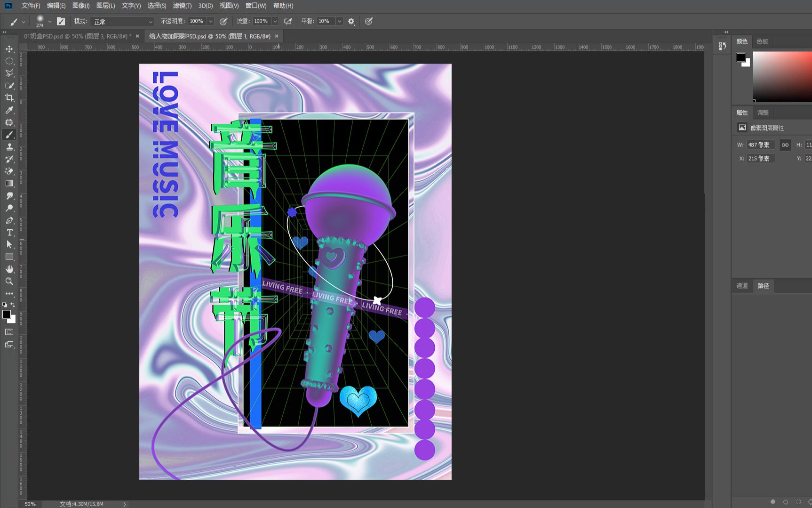Switch to the 路径 paths tab
The height and width of the screenshot is (508, 812).
(x=763, y=286)
